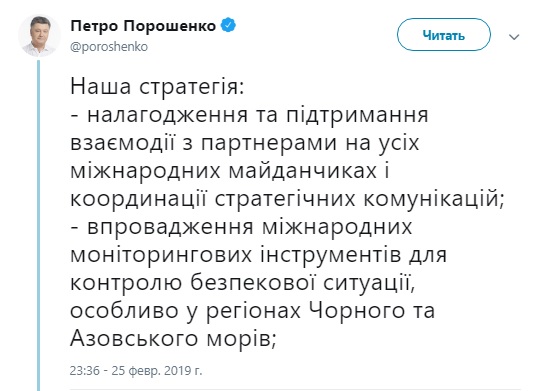Screen dimensions: 535x391
Task: Expand the tweet options chevron menu
Action: [514, 37]
